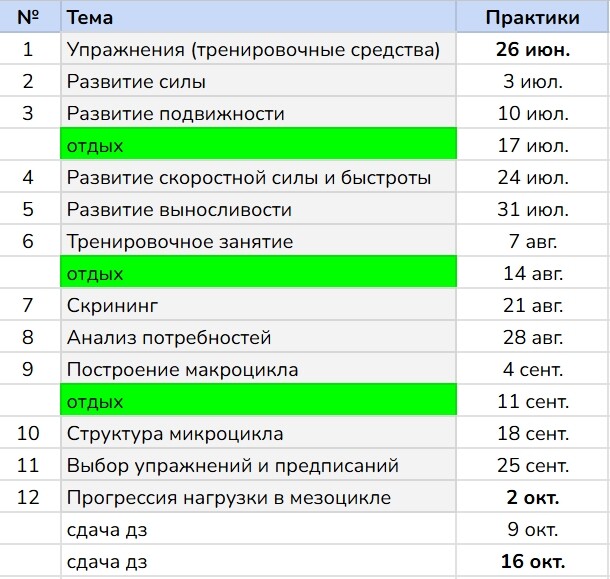The width and height of the screenshot is (610, 579).
Task: Click the bold date "26 июн."
Action: 532,50
